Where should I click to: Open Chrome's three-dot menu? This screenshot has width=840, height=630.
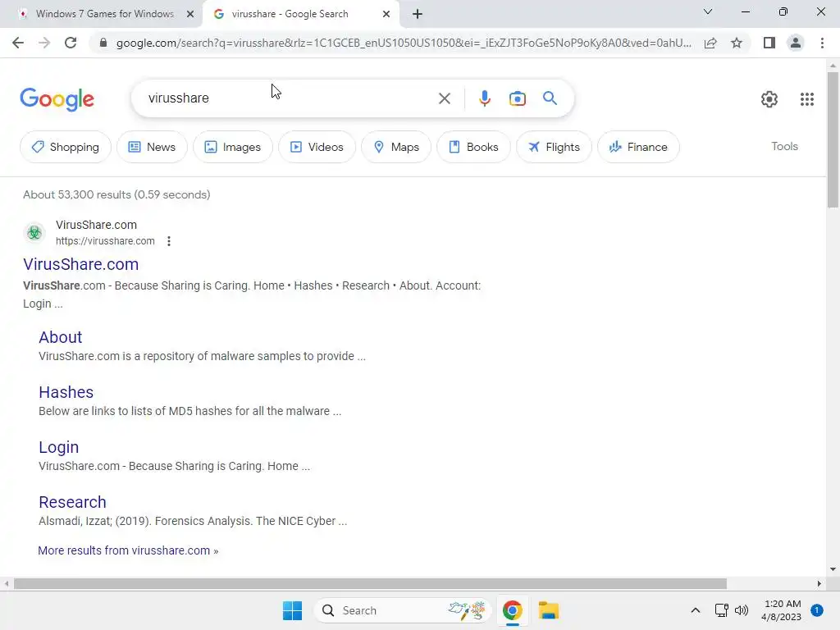coord(822,43)
